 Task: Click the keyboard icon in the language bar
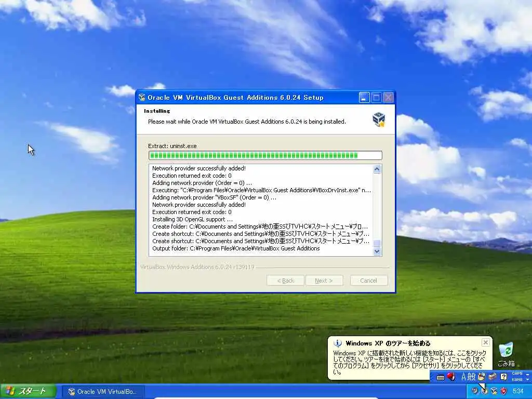[x=441, y=377]
